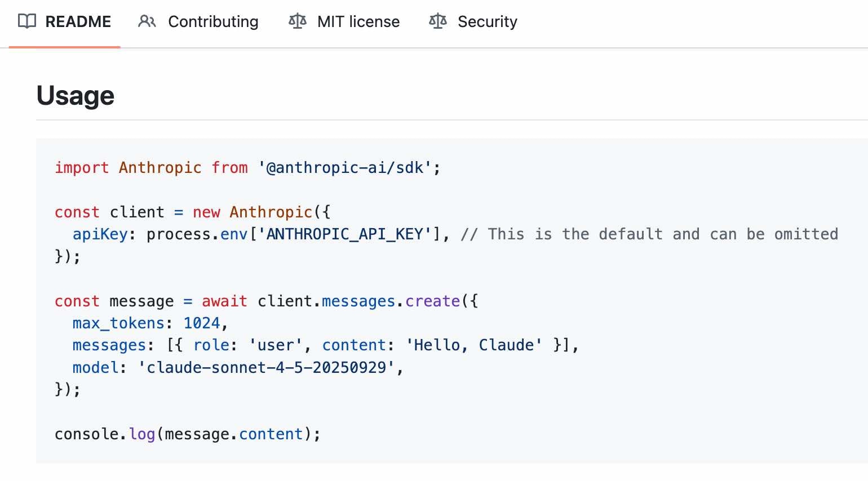Click the scales icon beside MIT license

298,21
